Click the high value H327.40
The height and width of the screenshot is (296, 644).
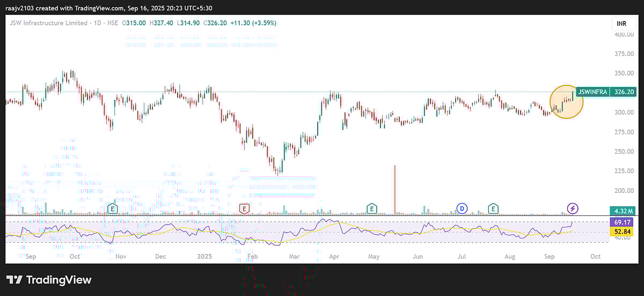click(x=161, y=23)
